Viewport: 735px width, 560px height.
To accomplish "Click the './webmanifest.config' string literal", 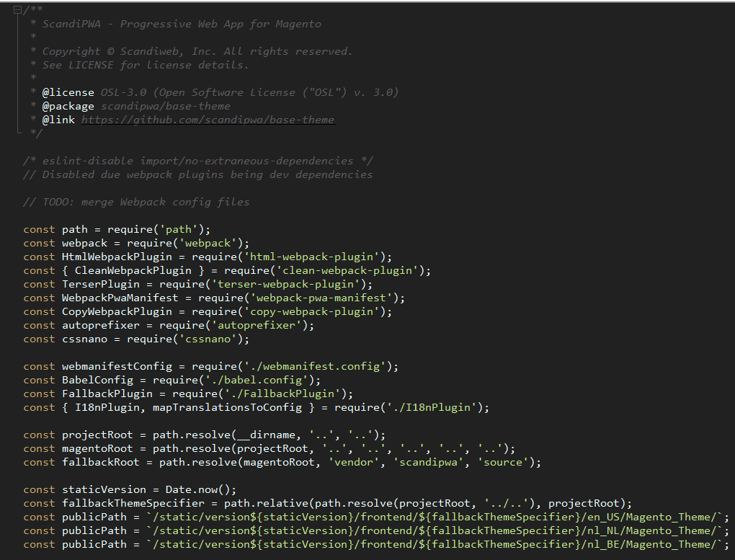I will tap(314, 366).
